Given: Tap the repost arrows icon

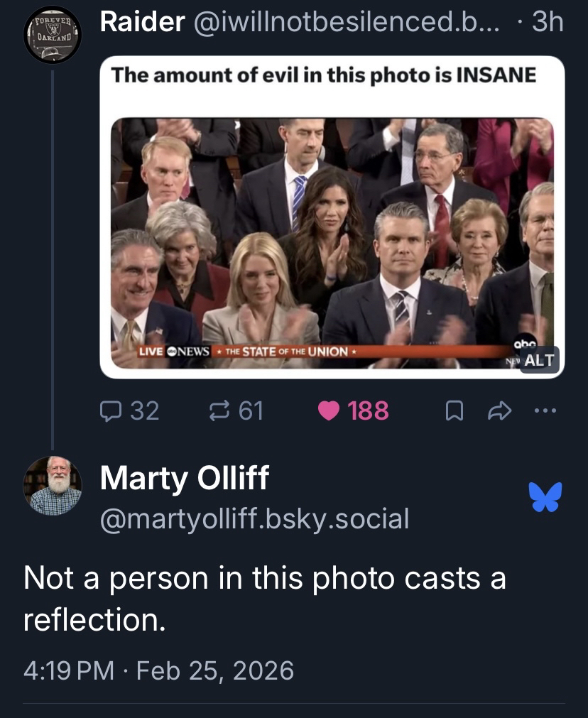Looking at the screenshot, I should (217, 410).
